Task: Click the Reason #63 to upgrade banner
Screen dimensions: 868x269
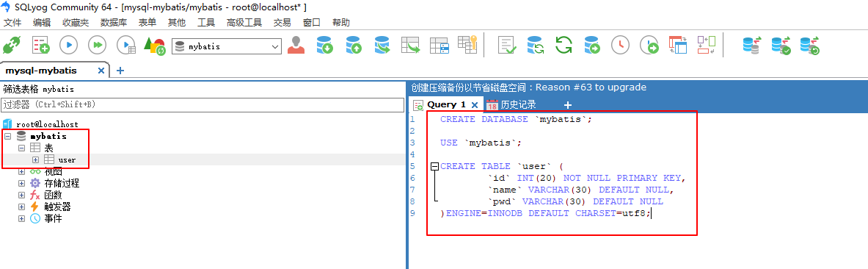Action: point(529,87)
